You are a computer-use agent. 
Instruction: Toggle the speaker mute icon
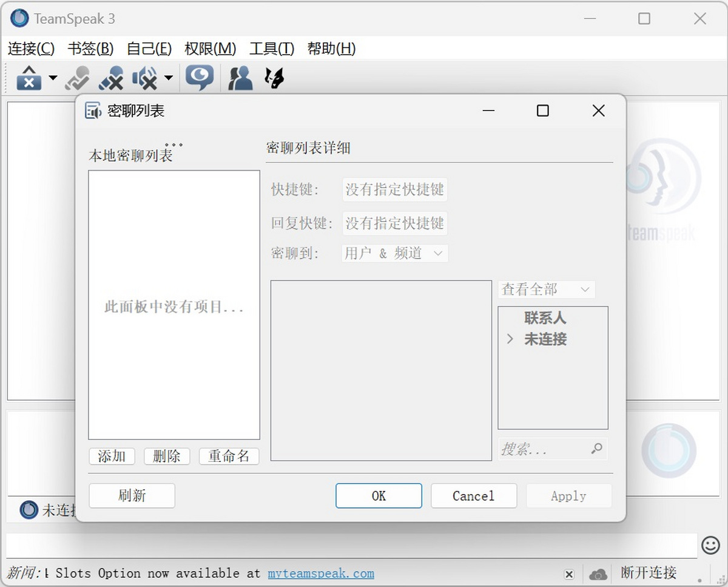click(x=144, y=78)
